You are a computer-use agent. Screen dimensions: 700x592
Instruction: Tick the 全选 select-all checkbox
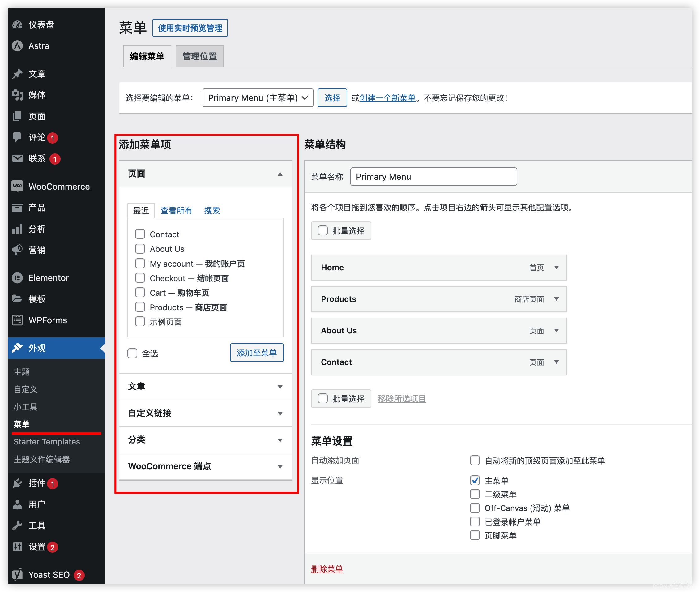132,353
